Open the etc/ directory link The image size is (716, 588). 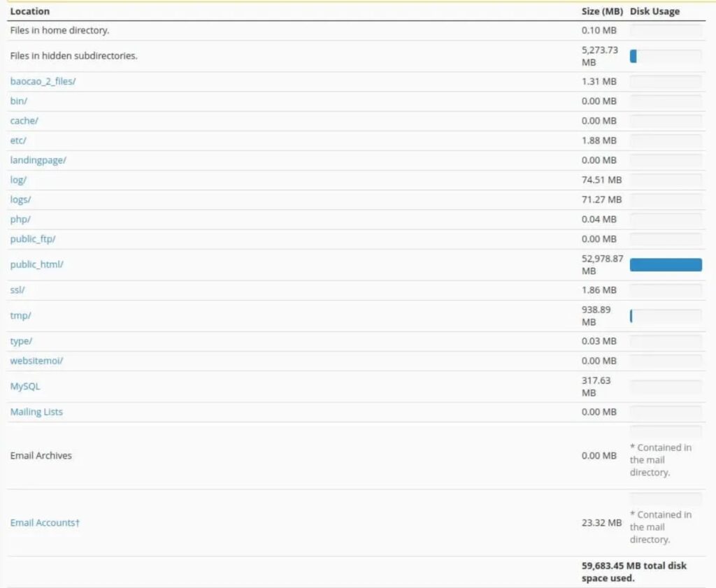tap(18, 141)
